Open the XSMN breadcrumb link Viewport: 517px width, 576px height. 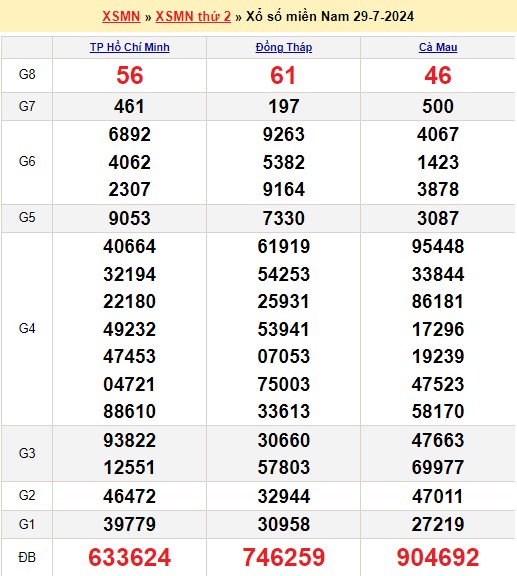tap(121, 17)
